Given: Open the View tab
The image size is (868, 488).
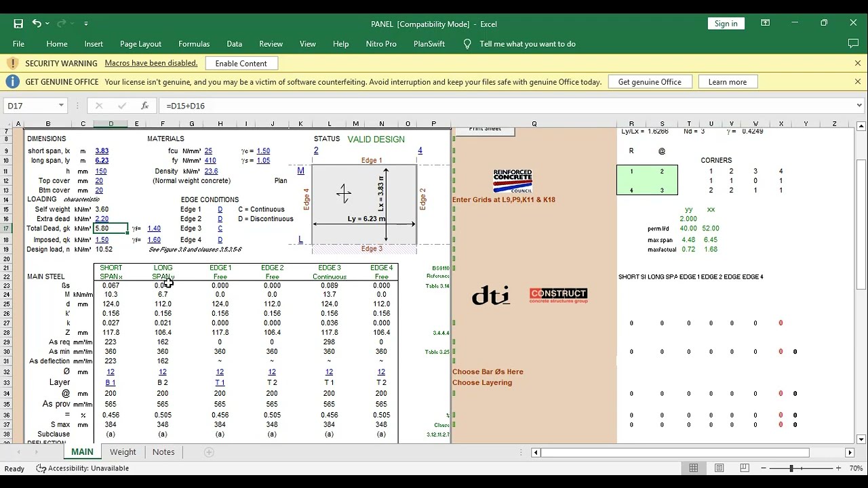Looking at the screenshot, I should click(x=308, y=44).
